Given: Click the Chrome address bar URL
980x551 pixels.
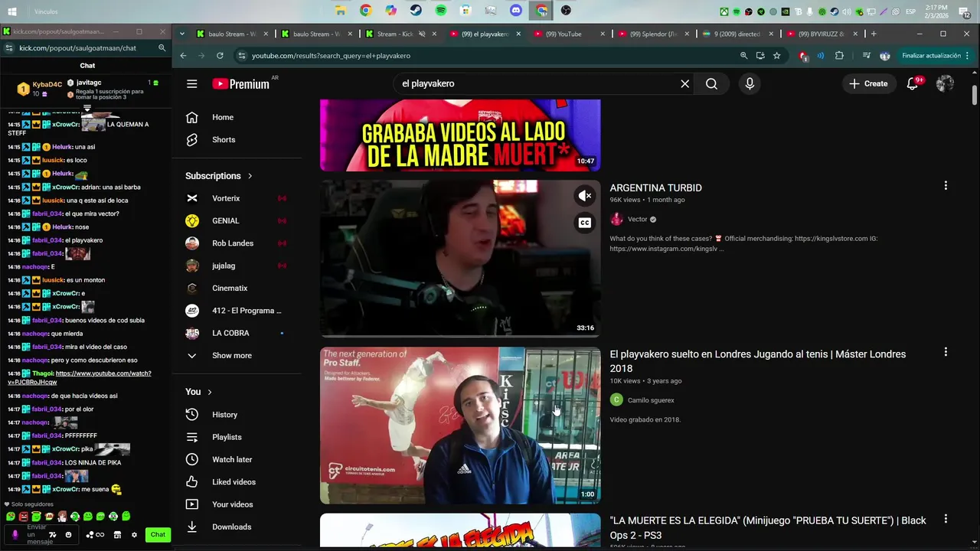Looking at the screenshot, I should click(331, 56).
